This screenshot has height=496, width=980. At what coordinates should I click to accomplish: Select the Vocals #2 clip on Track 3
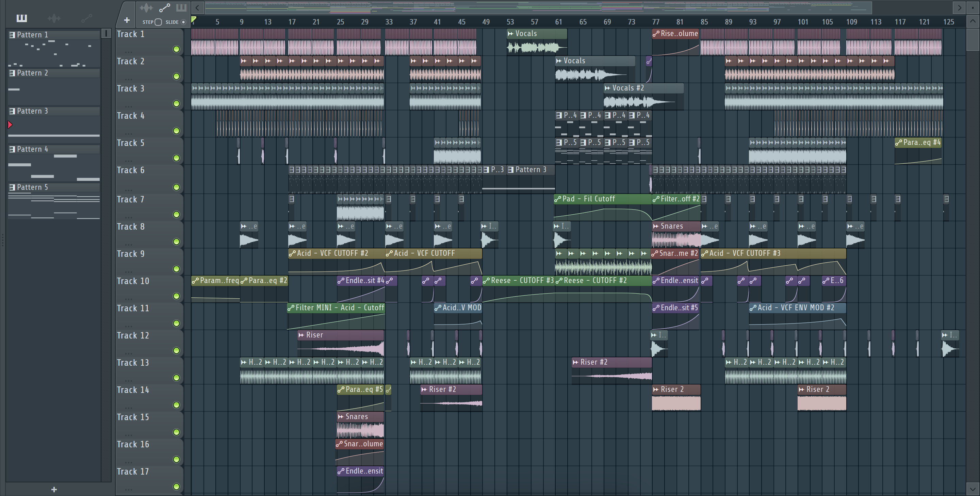coord(643,97)
